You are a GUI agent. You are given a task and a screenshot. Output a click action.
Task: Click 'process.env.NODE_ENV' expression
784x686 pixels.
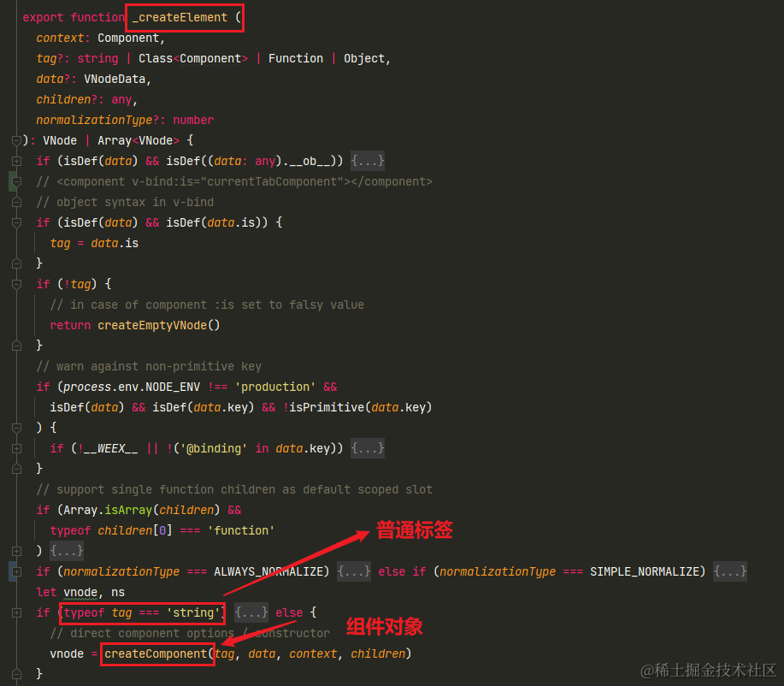click(132, 387)
